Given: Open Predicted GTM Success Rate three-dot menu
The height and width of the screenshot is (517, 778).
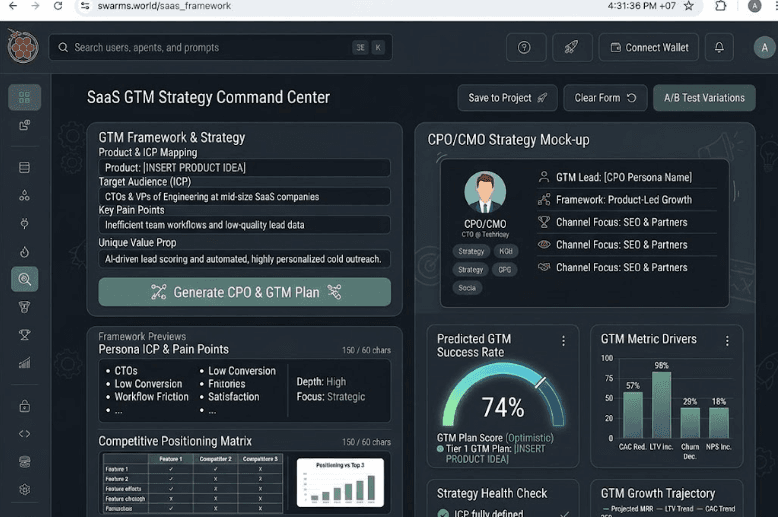Looking at the screenshot, I should pyautogui.click(x=563, y=341).
